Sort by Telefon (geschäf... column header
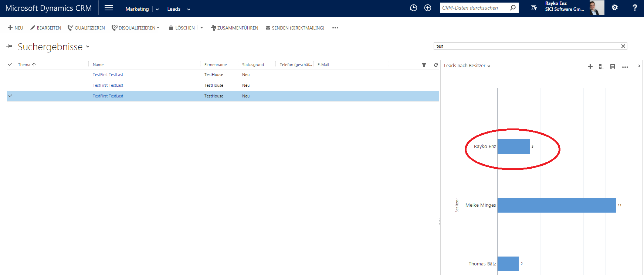This screenshot has height=275, width=644. [x=296, y=65]
